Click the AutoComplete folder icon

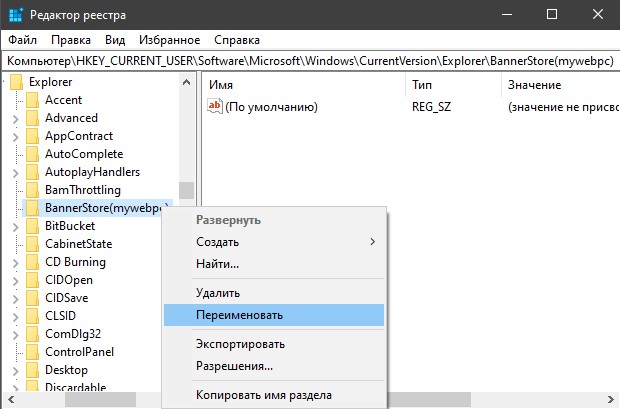pyautogui.click(x=32, y=154)
